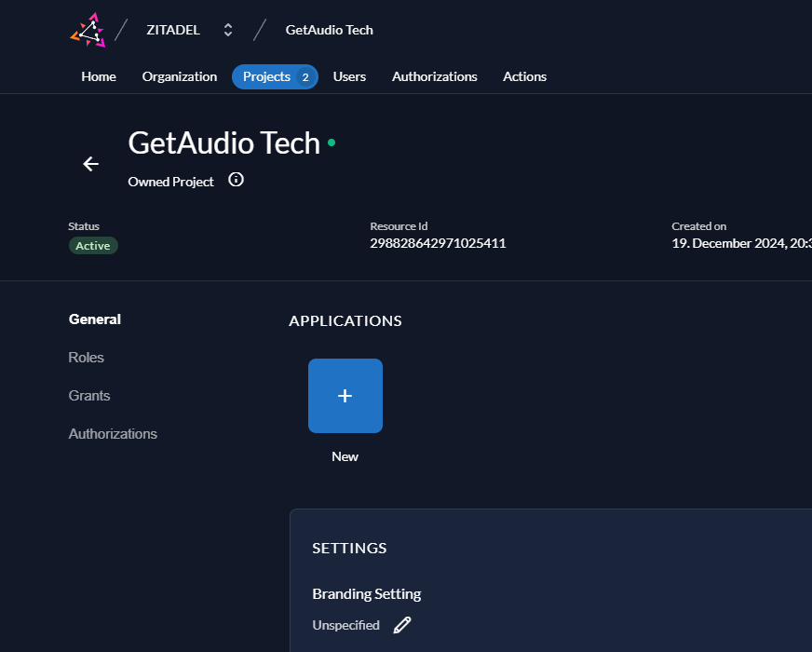Click the Created on date value
This screenshot has height=652, width=812.
[741, 243]
